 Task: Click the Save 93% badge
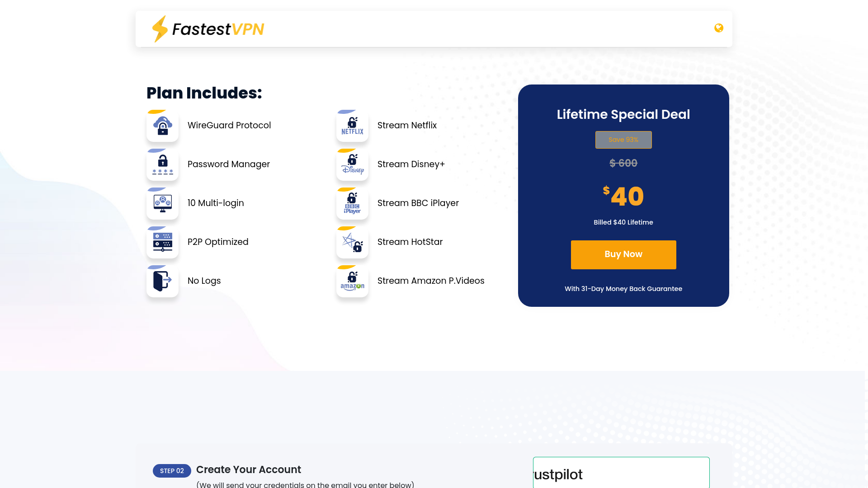point(623,140)
